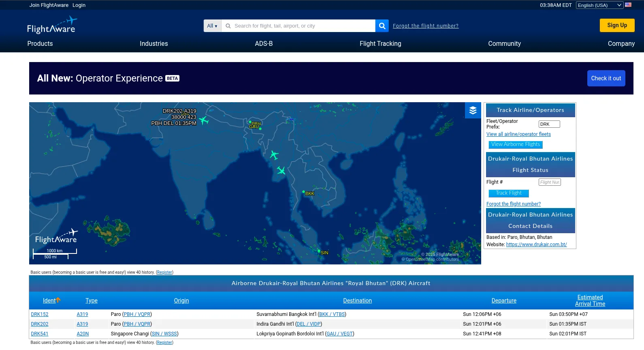Click the DRK202 aircraft icon on the map
644x350 pixels.
coord(204,120)
